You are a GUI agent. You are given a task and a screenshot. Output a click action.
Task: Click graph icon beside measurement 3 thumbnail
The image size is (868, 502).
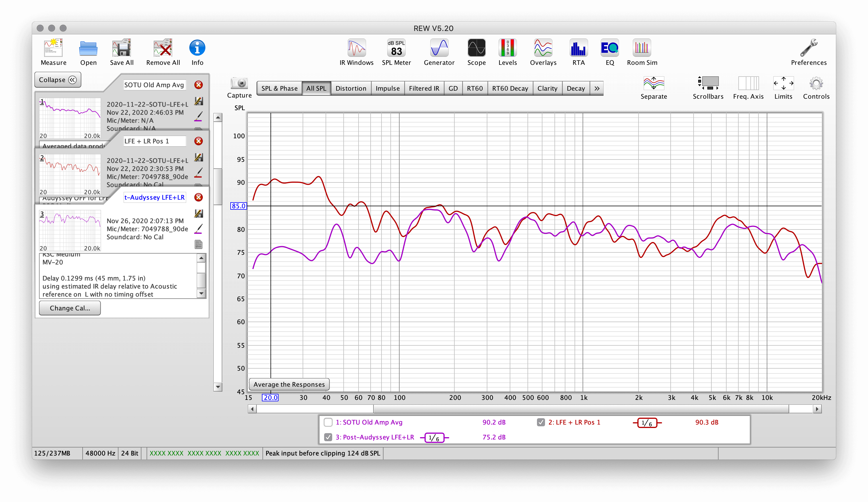tap(198, 214)
